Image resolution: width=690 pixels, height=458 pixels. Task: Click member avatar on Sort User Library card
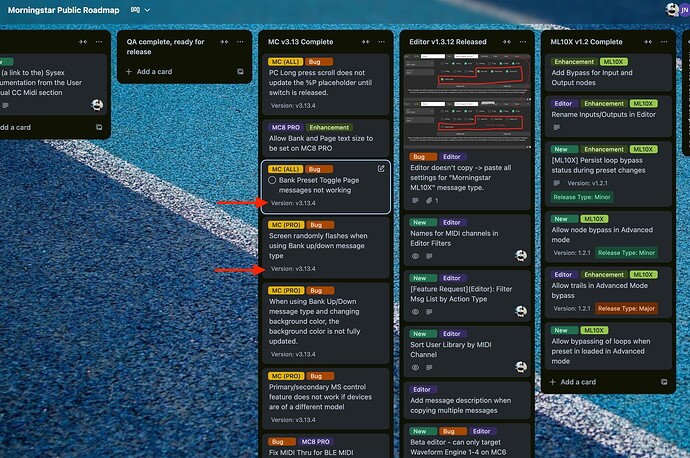(x=521, y=366)
